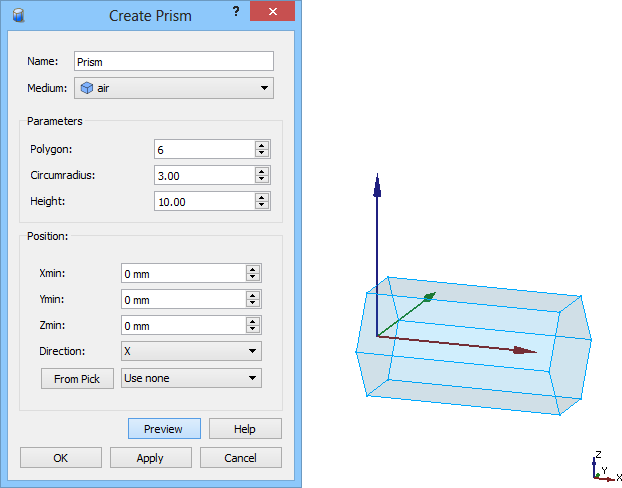
Task: Click the Zmin input field
Action: pos(184,325)
